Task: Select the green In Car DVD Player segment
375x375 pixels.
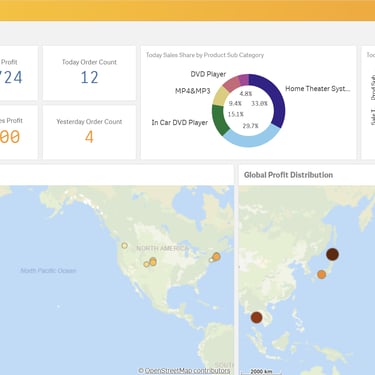Action: [x=220, y=120]
